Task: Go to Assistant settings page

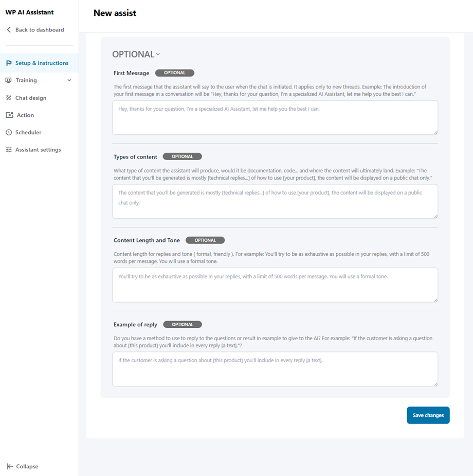Action: tap(38, 150)
